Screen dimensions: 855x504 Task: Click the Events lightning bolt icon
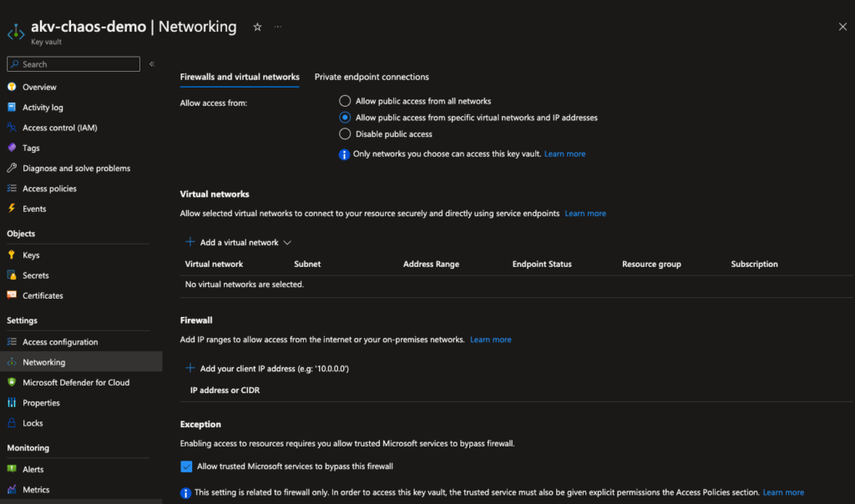12,208
